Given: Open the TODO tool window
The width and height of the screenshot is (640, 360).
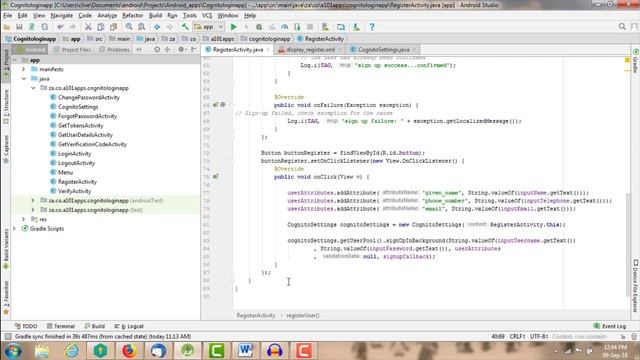Looking at the screenshot, I should 26,326.
